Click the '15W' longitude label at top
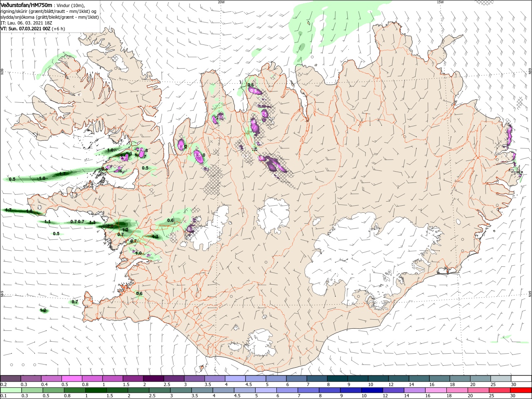Viewport: 532px width, 399px height. tap(440, 2)
